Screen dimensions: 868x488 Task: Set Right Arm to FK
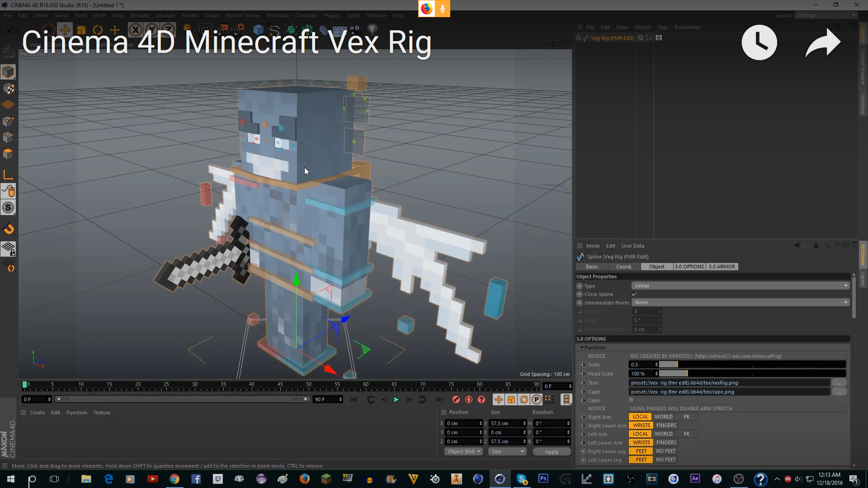[x=687, y=417]
